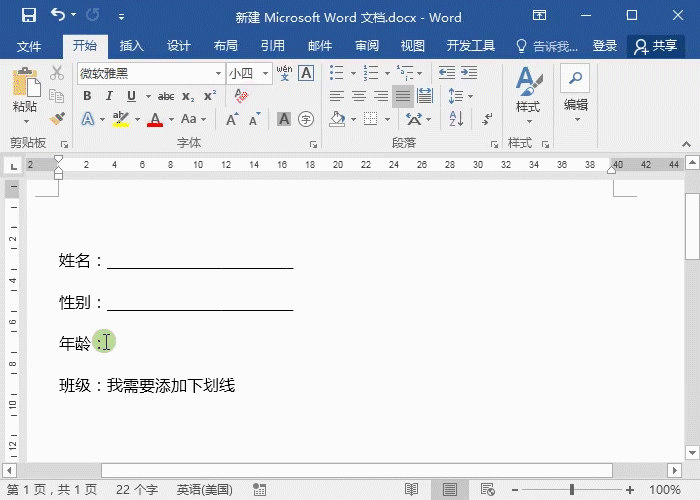Click the Format Painter brush icon
The height and width of the screenshot is (500, 700).
tap(57, 119)
